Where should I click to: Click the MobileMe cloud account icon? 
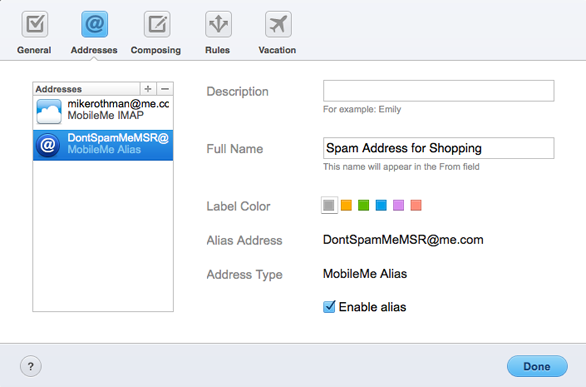tap(49, 111)
